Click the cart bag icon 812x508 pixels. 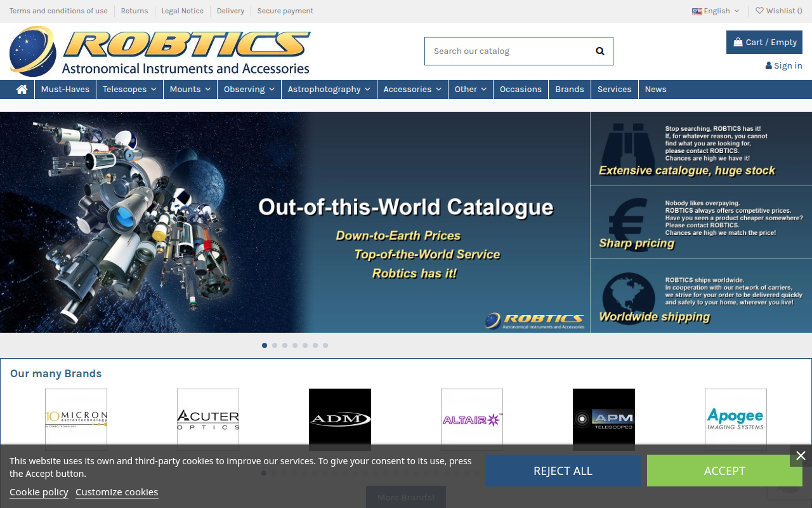(738, 43)
